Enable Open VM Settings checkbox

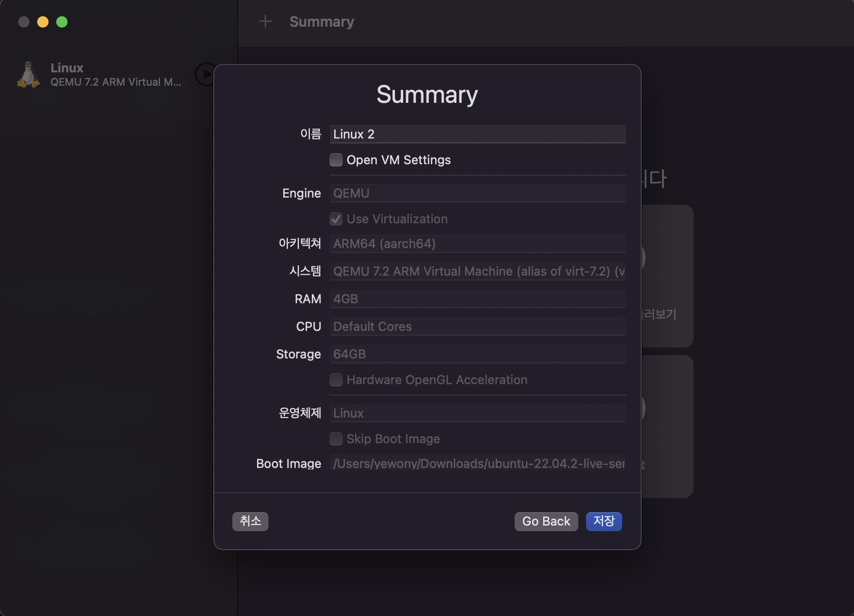336,160
